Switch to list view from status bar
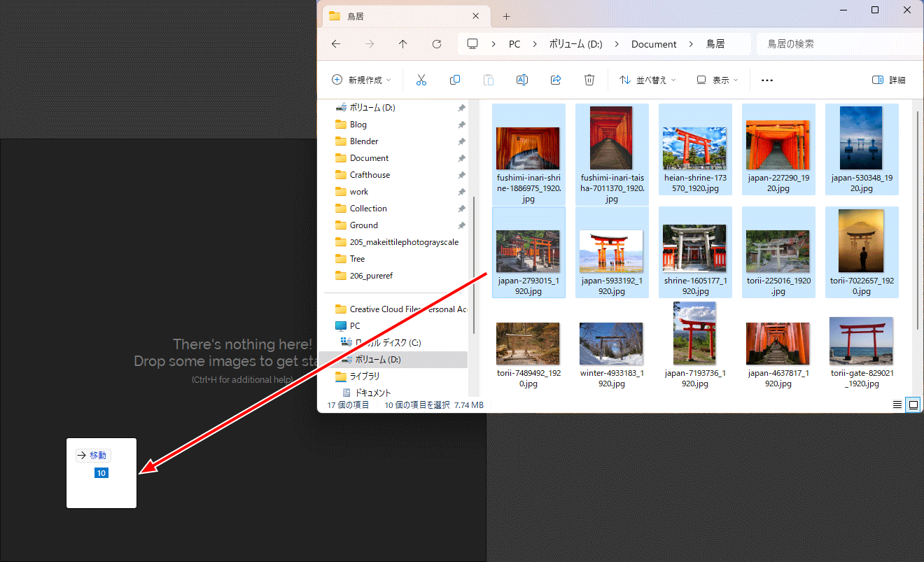 click(897, 405)
